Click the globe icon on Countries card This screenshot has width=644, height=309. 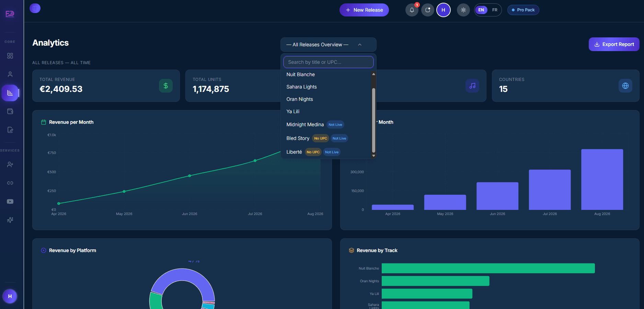click(x=625, y=86)
